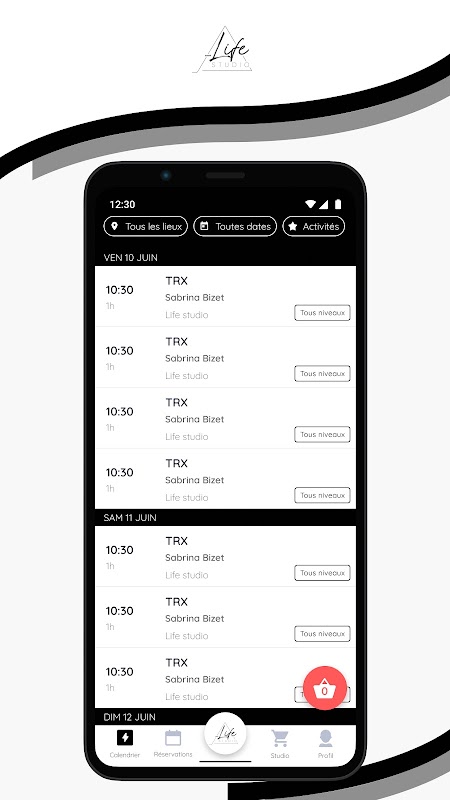
Task: Expand the Activités filter chip
Action: (x=314, y=227)
